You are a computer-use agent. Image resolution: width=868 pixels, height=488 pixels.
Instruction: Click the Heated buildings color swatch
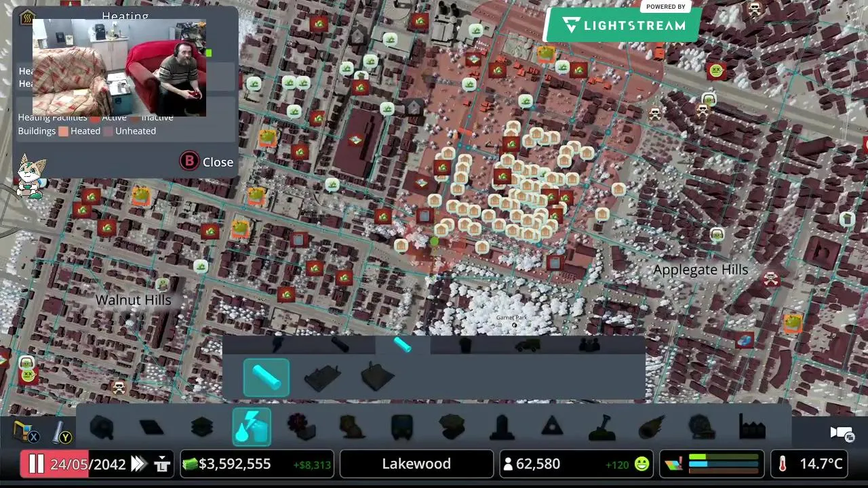click(63, 131)
